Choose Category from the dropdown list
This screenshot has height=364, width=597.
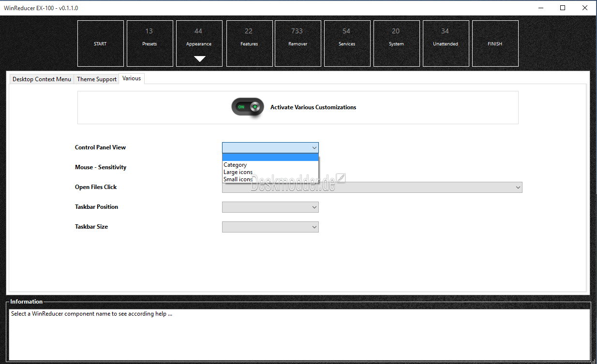[270, 165]
